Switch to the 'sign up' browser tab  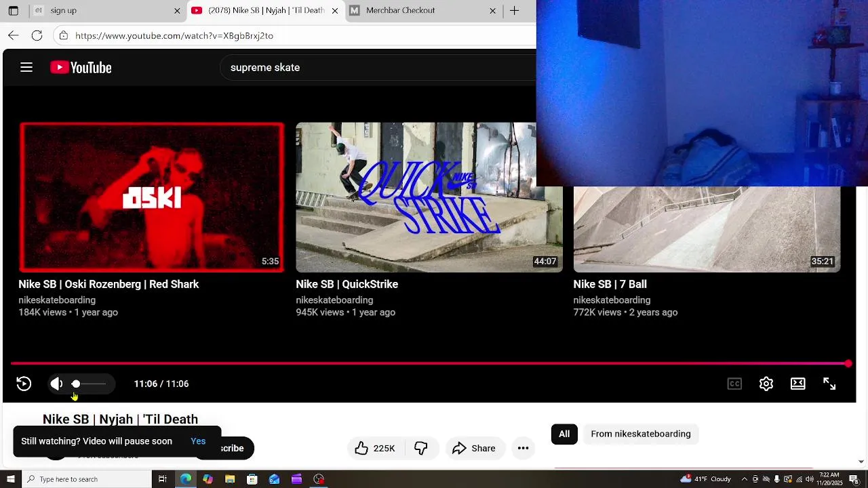[x=102, y=10]
